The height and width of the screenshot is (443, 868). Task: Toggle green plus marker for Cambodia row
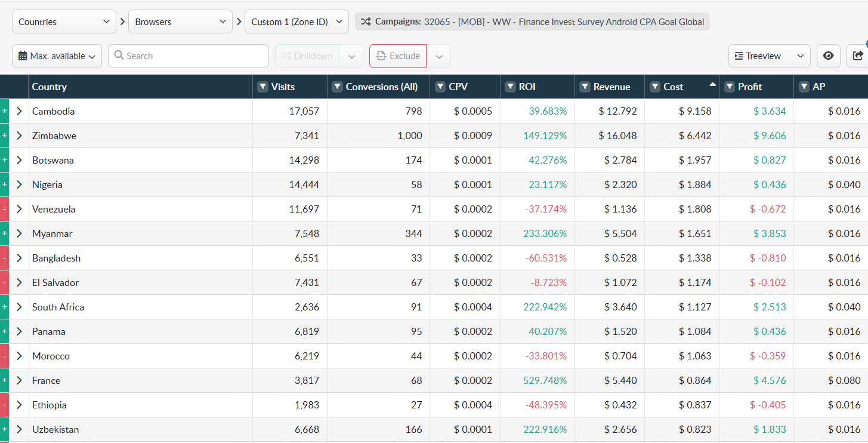pos(4,111)
